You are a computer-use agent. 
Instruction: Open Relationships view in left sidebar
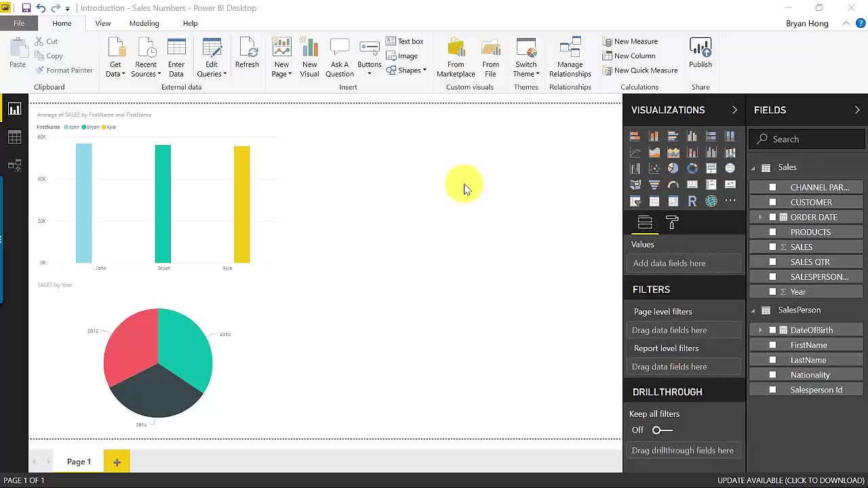14,165
